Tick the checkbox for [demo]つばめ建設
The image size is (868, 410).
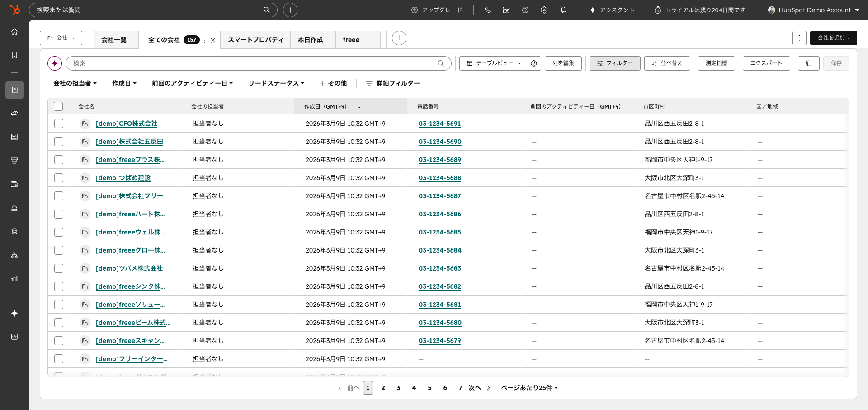(x=58, y=178)
